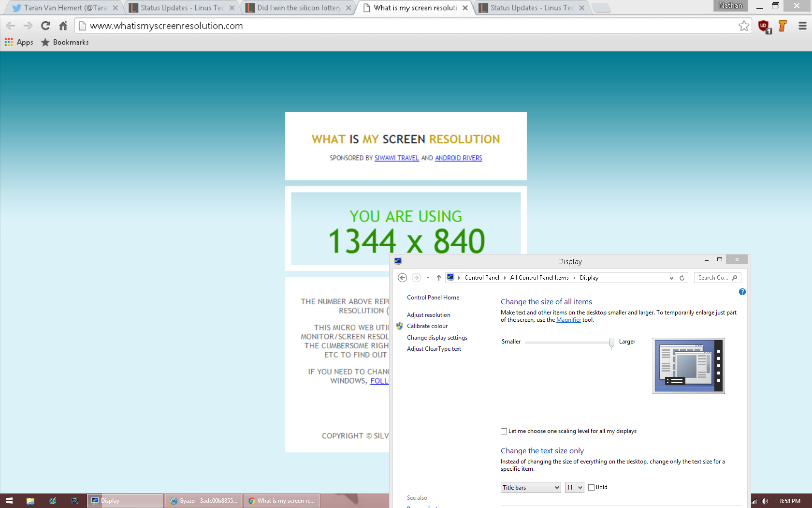Click the Display window's back arrow
Viewport: 812px width, 508px height.
click(x=402, y=278)
